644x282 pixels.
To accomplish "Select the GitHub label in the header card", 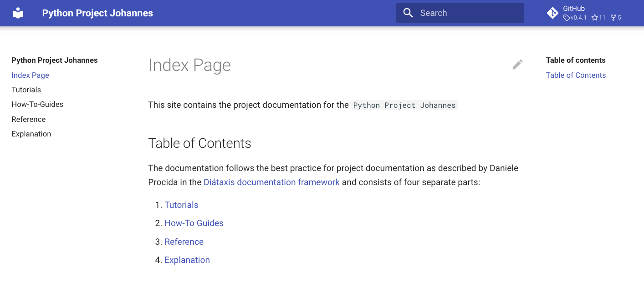I will [x=573, y=8].
